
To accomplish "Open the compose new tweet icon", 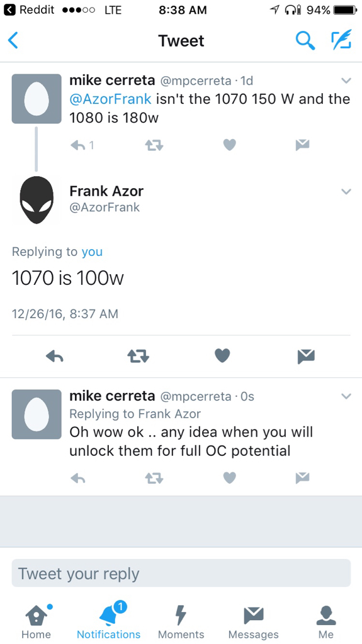I will point(341,40).
